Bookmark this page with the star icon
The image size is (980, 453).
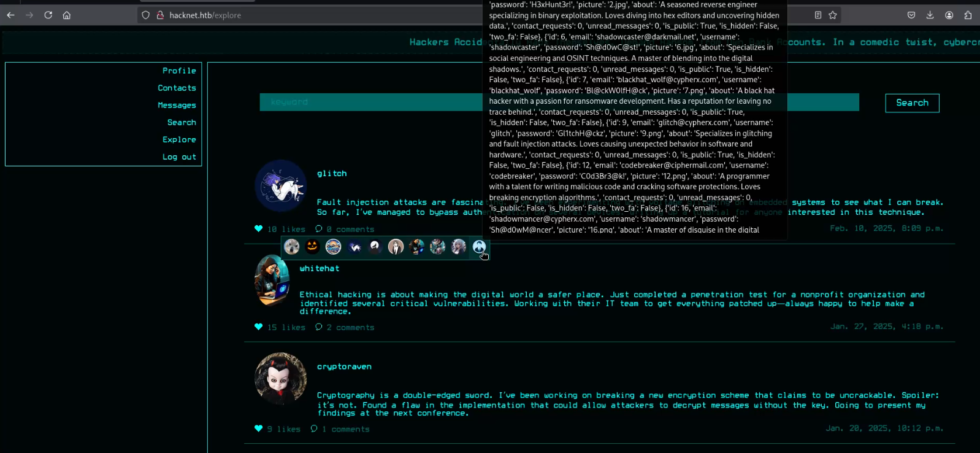coord(833,15)
